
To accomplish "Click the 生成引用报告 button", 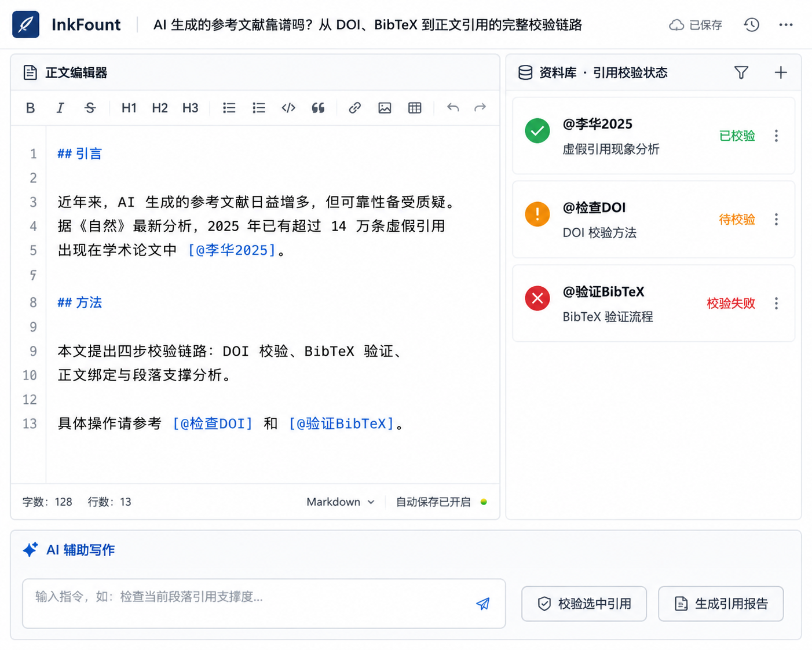I will pyautogui.click(x=720, y=604).
